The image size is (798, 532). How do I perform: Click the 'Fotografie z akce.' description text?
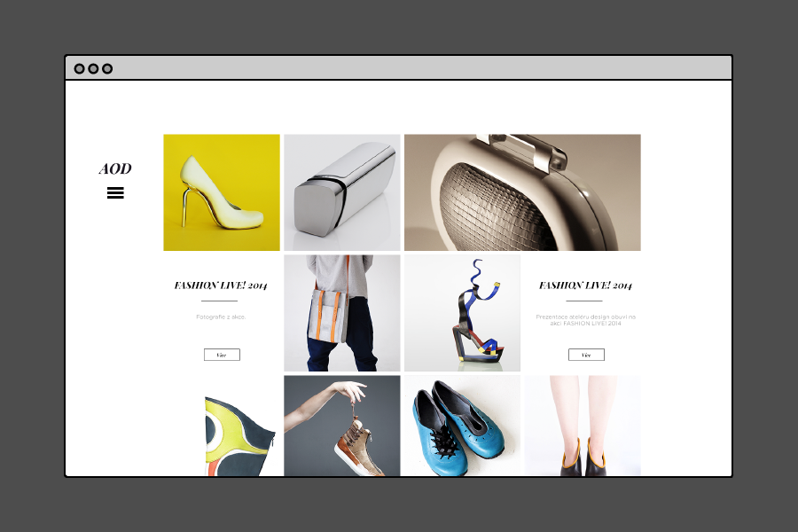(x=221, y=317)
